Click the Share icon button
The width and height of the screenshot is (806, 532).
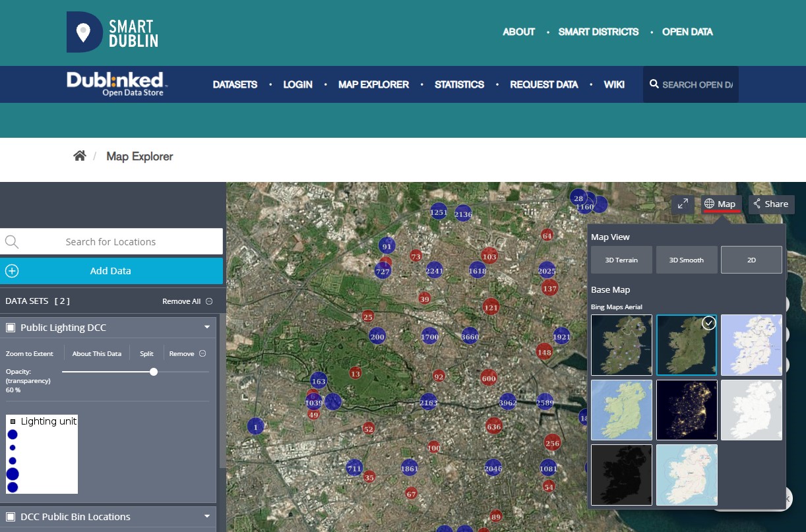(x=771, y=204)
